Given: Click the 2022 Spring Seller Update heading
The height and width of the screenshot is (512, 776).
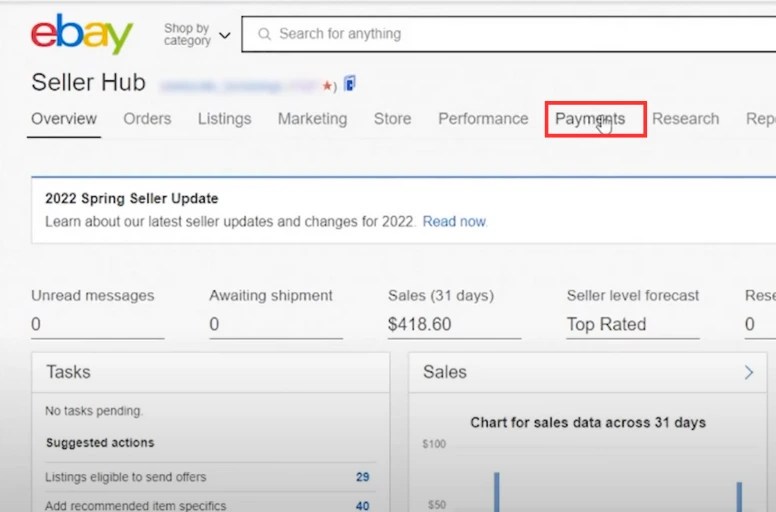Looking at the screenshot, I should (x=132, y=198).
